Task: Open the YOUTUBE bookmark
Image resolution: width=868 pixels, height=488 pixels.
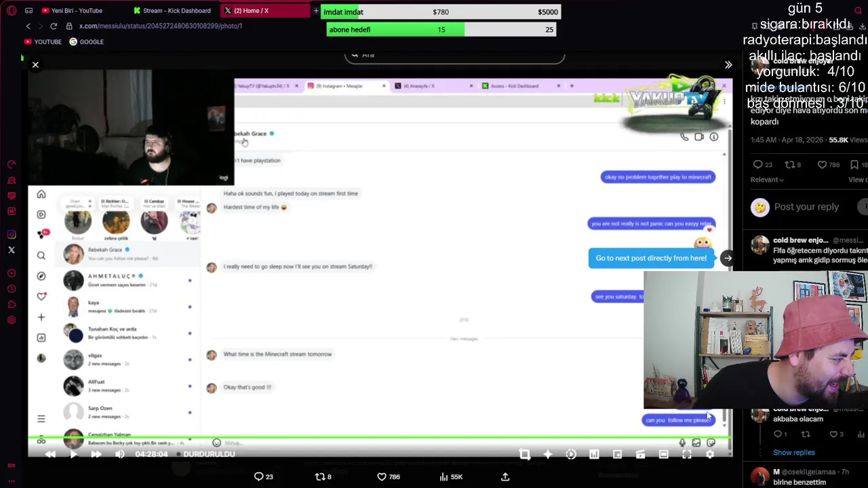Action: (43, 42)
